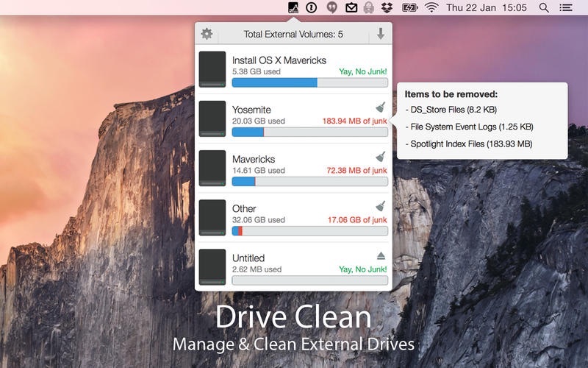The image size is (588, 368).
Task: Select the Yosemite drive icon
Action: [x=212, y=118]
